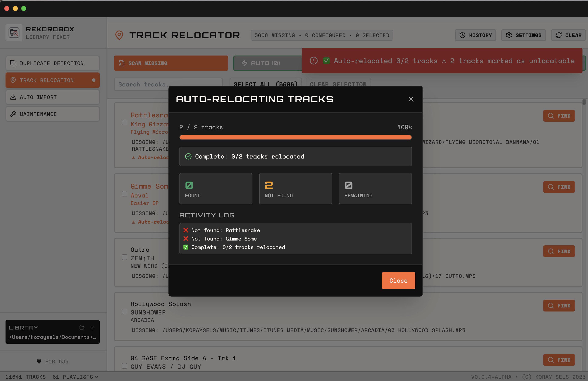Open library folder icon in Library panel

[82, 327]
